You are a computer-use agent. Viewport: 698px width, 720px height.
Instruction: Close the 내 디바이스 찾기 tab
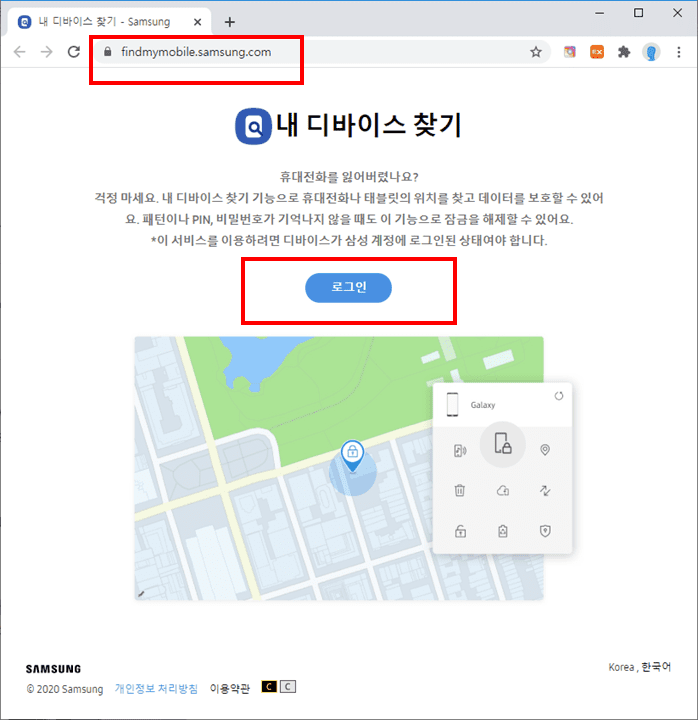197,22
